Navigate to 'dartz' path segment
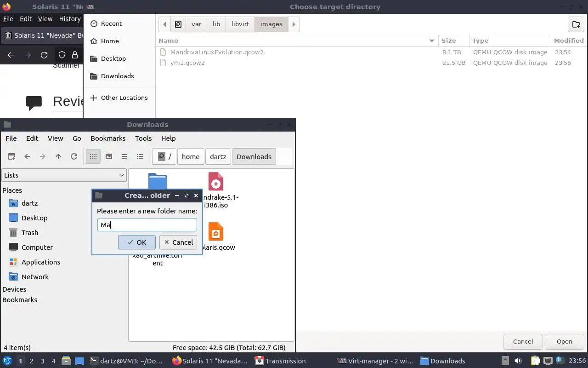This screenshot has width=588, height=368. (x=218, y=156)
